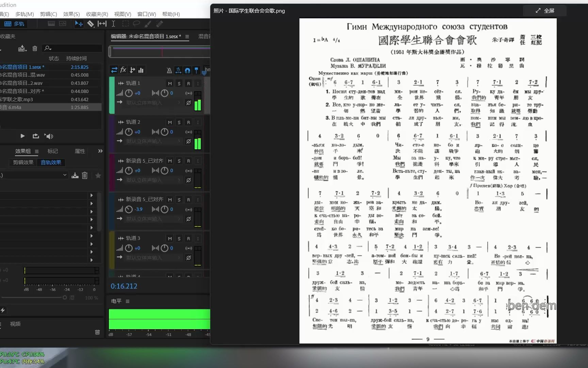Open the 剪辑(C) menu
This screenshot has width=588, height=368.
pos(49,14)
